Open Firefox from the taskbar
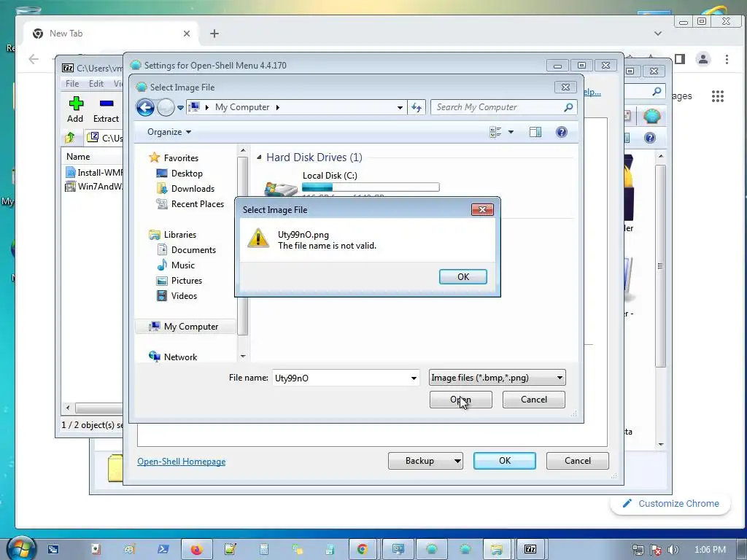 tap(196, 550)
